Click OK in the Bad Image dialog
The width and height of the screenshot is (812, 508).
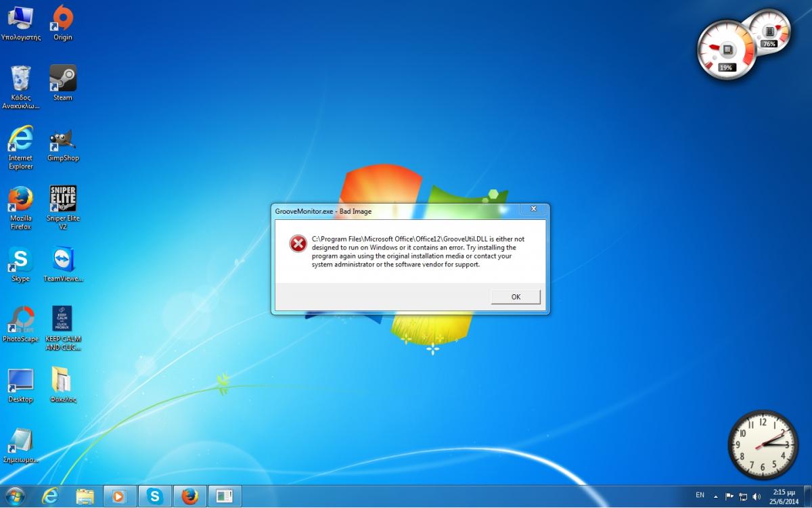(x=516, y=297)
